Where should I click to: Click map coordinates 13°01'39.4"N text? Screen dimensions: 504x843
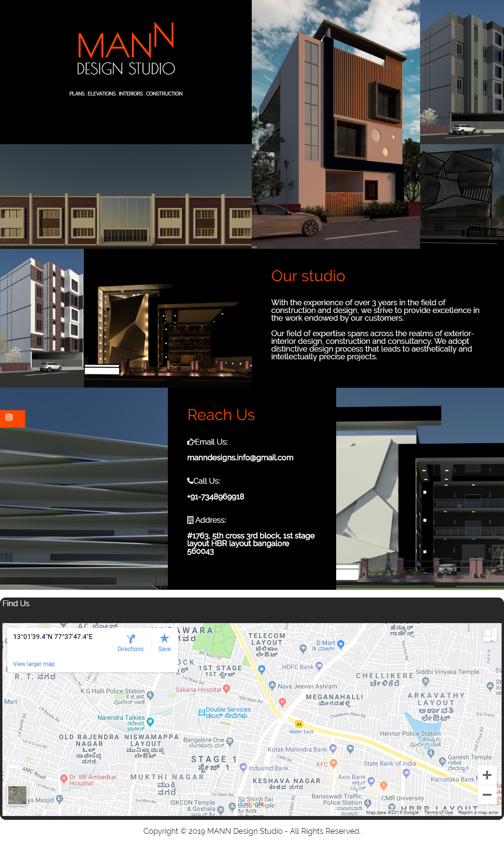[53, 637]
